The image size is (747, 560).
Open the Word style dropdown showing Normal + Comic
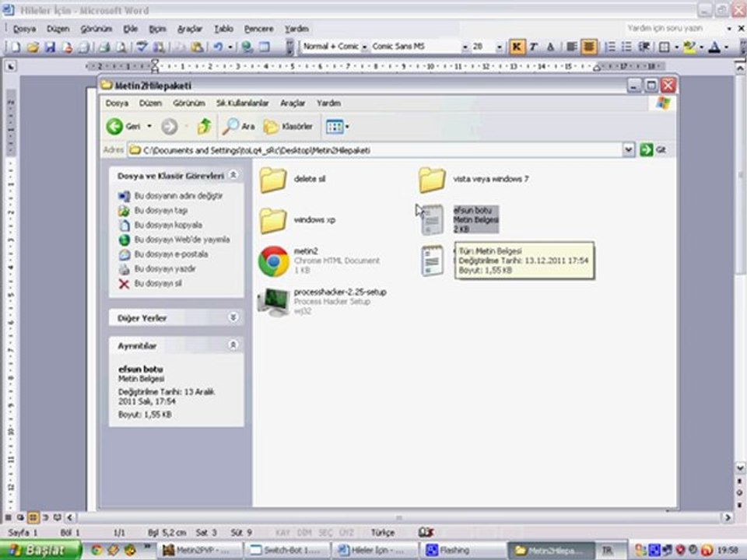coord(364,47)
